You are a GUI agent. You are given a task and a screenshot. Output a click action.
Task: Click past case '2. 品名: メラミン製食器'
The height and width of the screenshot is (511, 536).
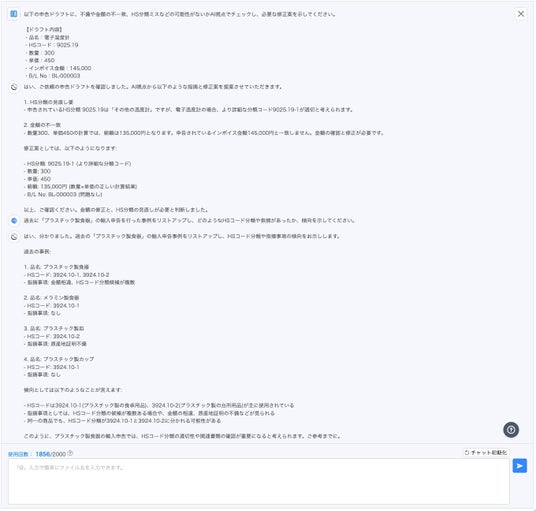pos(52,298)
